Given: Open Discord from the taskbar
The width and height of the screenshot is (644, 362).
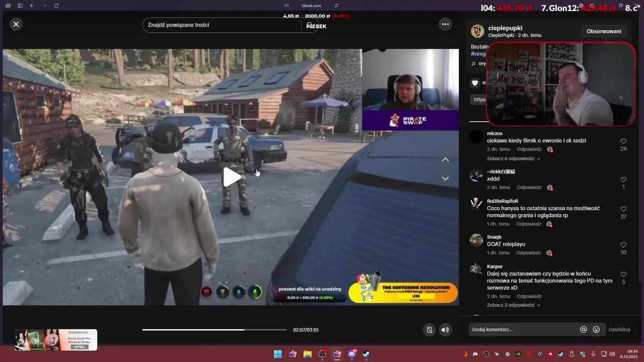Looking at the screenshot, I should click(x=352, y=354).
